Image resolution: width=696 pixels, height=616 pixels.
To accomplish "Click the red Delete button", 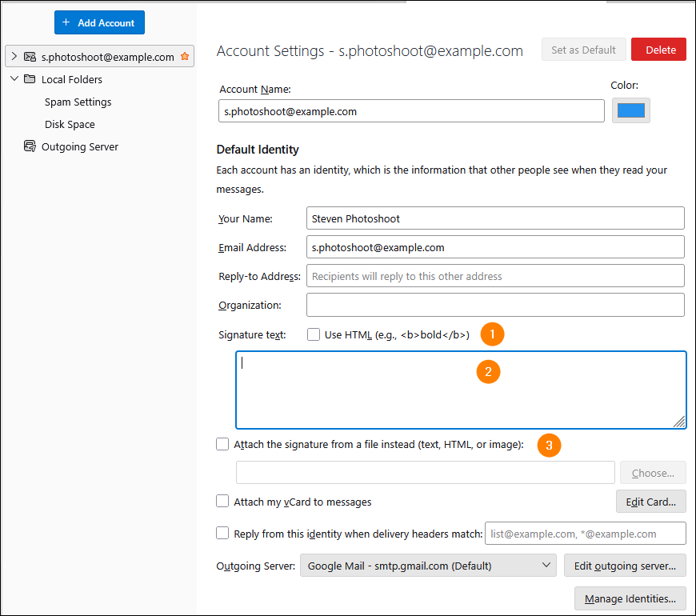I will pos(658,50).
